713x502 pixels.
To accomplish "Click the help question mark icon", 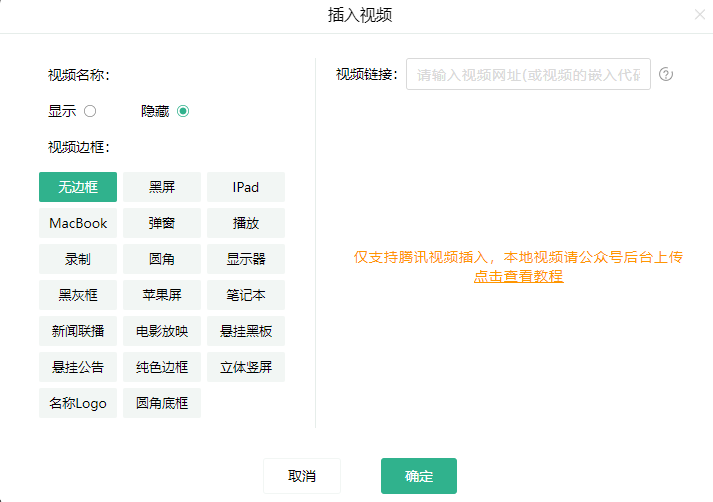I will tap(666, 74).
